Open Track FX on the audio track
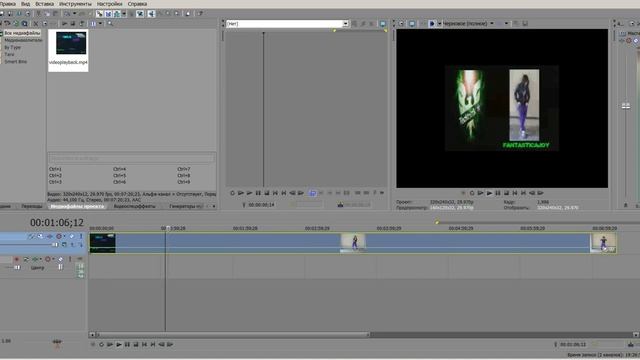Viewport: 640px width, 360px height. 35,259
